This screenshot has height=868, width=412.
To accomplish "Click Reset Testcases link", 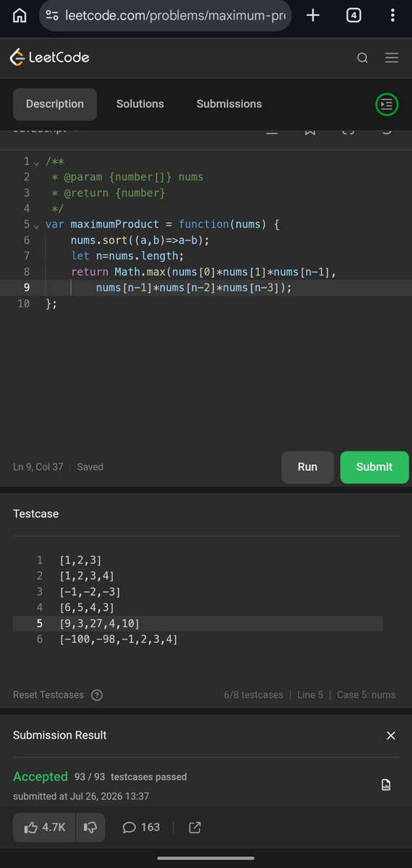I will coord(48,695).
